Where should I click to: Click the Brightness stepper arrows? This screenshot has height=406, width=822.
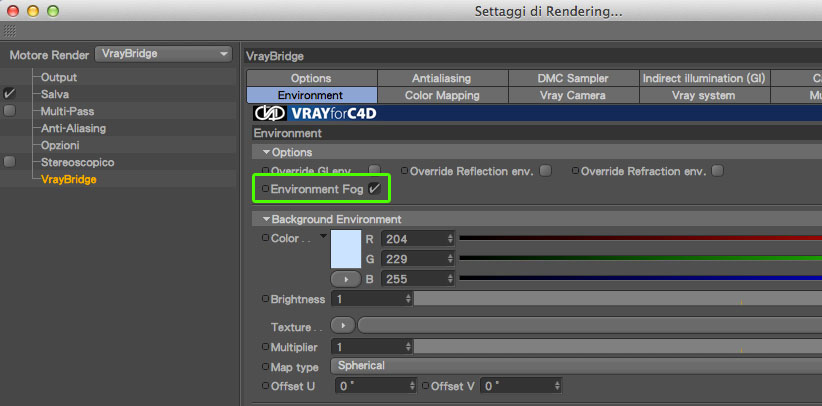coord(408,299)
